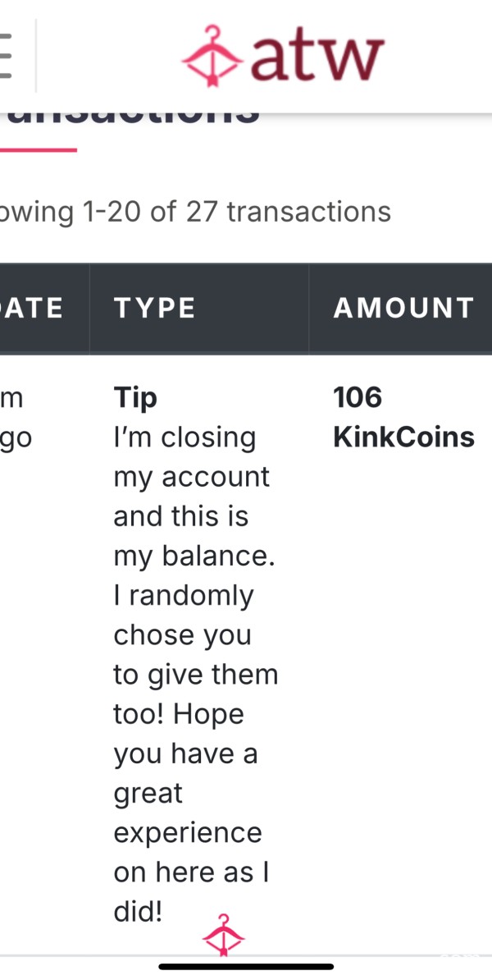Tap the small pink hanger icon at bottom
492x980 pixels.
[x=224, y=935]
